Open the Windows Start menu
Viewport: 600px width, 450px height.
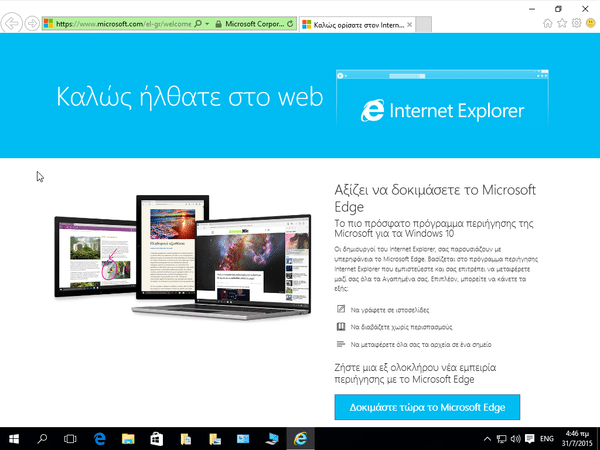point(14,439)
